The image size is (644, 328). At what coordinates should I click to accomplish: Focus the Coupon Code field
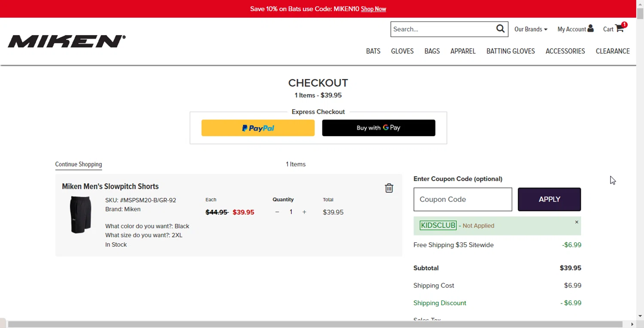(463, 199)
